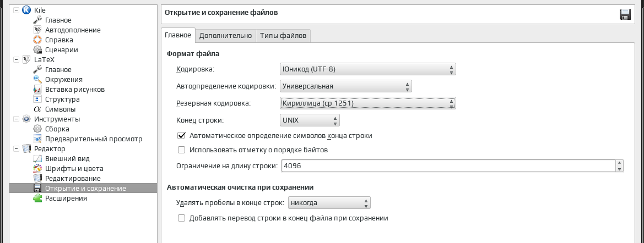
Task: Open the Резервная кодировка dropdown
Action: [x=367, y=103]
